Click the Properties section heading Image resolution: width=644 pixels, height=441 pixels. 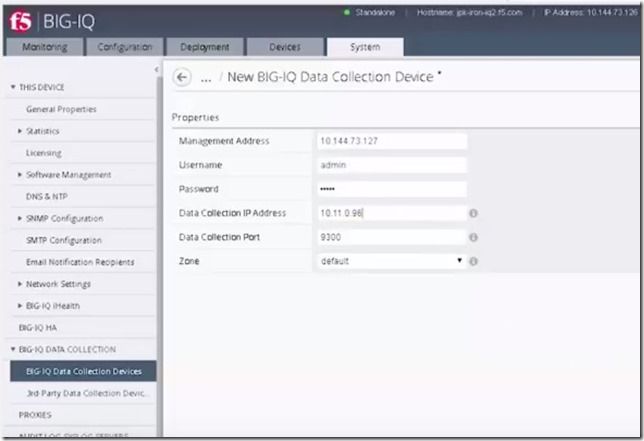coord(195,117)
